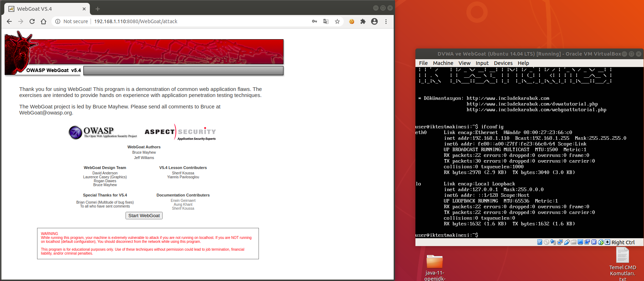The height and width of the screenshot is (281, 644).
Task: Click the name Jeff Williams
Action: pos(144,158)
